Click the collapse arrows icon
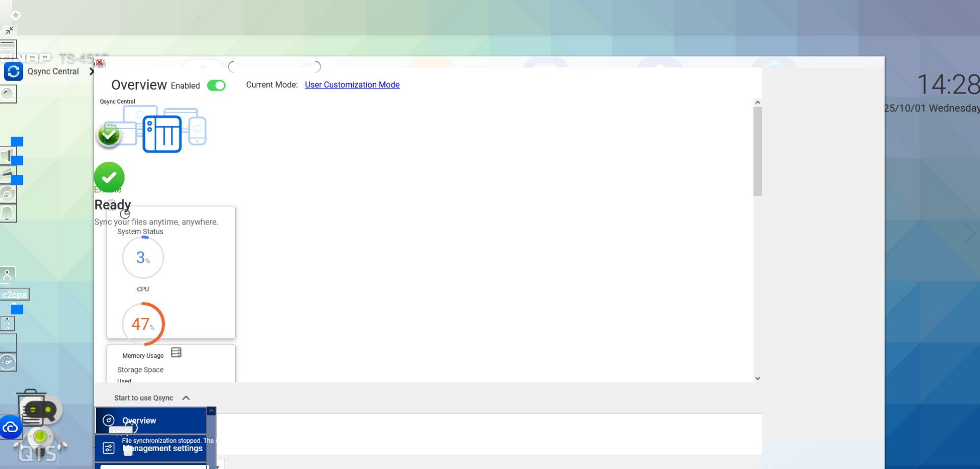Screen dimensions: 980x469 (10, 31)
